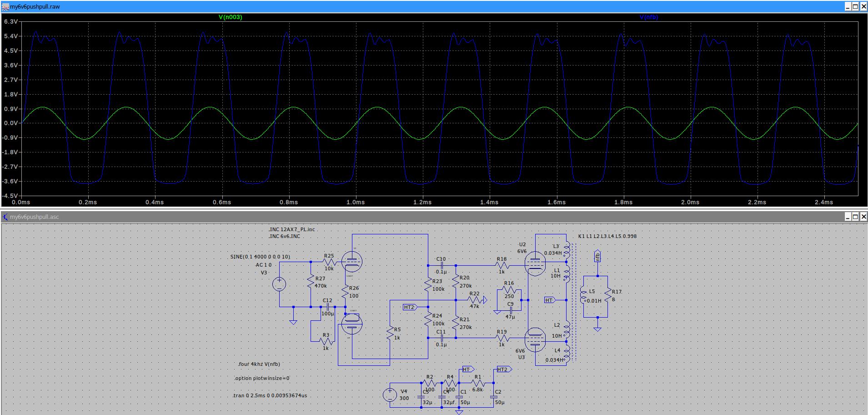Select resistor R20 270k symbol
This screenshot has width=868, height=415.
pyautogui.click(x=455, y=281)
